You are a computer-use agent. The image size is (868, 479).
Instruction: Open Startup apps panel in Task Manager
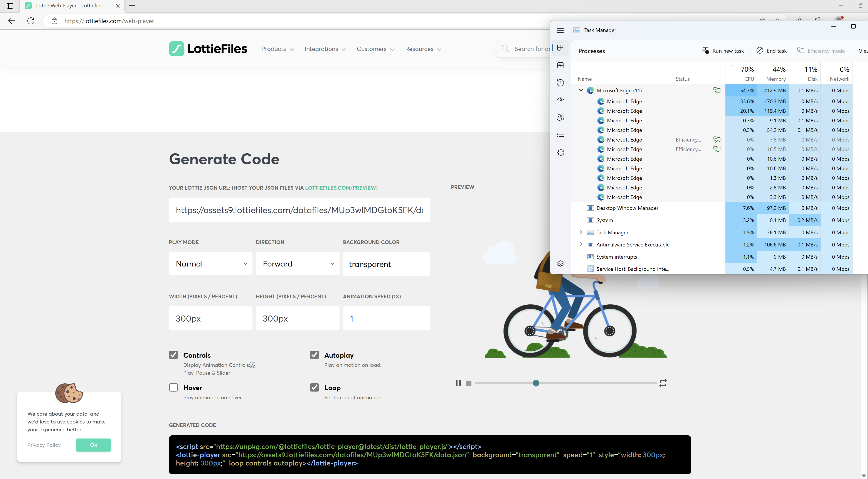[x=560, y=100]
